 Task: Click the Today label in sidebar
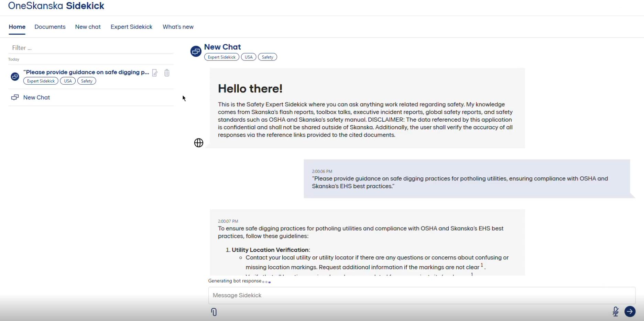(x=14, y=59)
